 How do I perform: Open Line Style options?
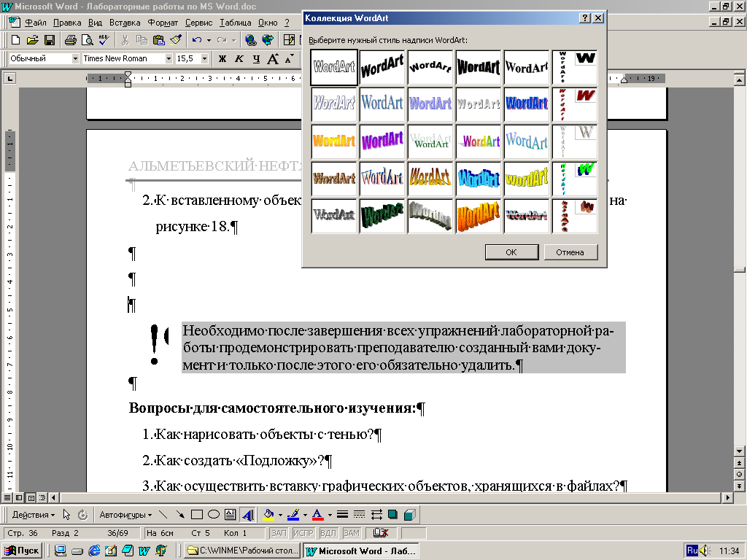(x=342, y=515)
